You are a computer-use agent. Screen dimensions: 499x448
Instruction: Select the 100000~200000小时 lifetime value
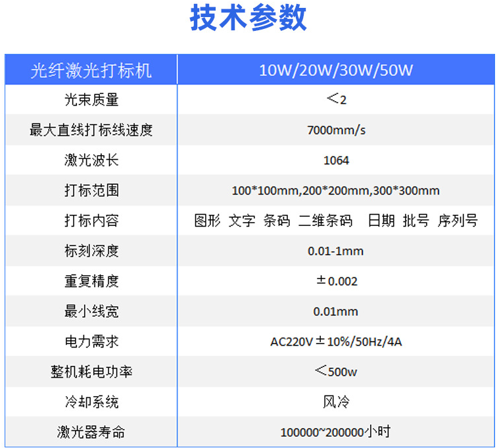coord(335,432)
